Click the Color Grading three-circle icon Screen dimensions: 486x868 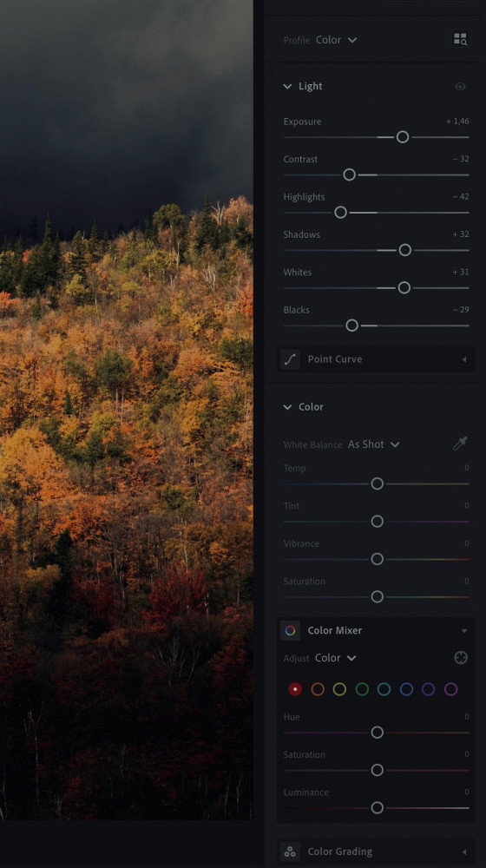pyautogui.click(x=290, y=852)
